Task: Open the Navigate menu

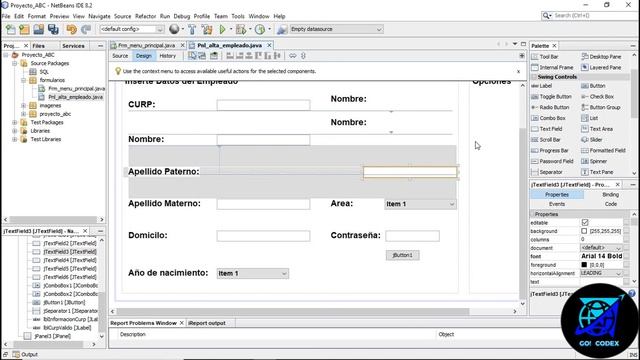Action: pyautogui.click(x=99, y=16)
